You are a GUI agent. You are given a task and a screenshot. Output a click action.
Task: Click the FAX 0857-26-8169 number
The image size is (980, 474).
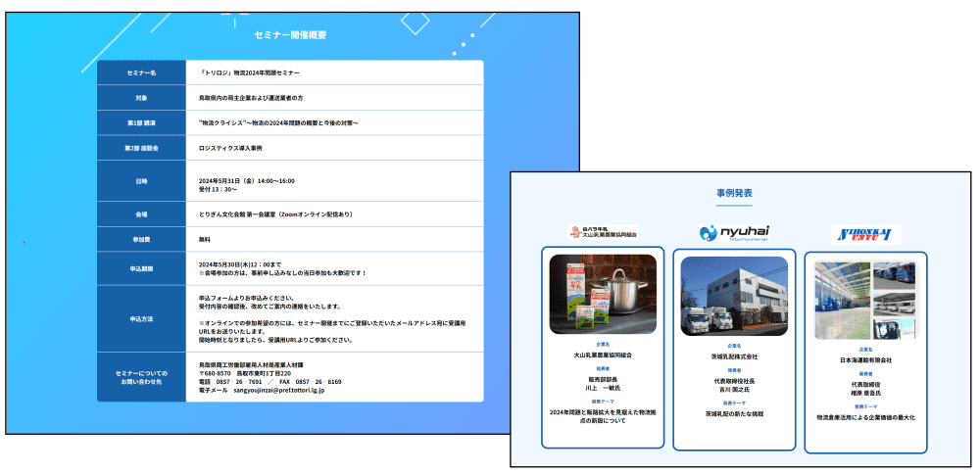pos(310,382)
